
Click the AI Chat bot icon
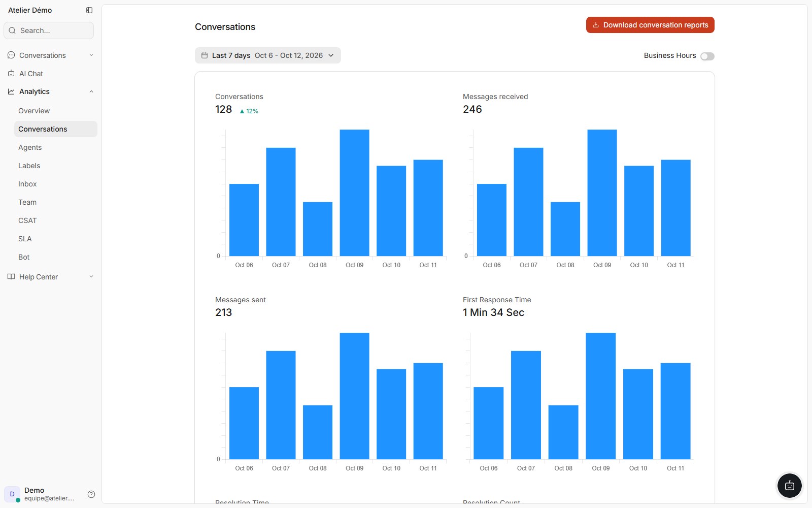11,73
